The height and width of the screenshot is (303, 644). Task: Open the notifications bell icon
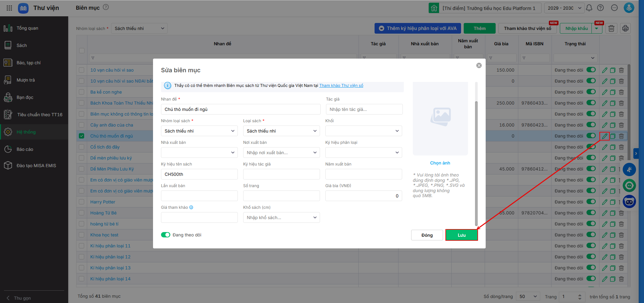[x=589, y=8]
